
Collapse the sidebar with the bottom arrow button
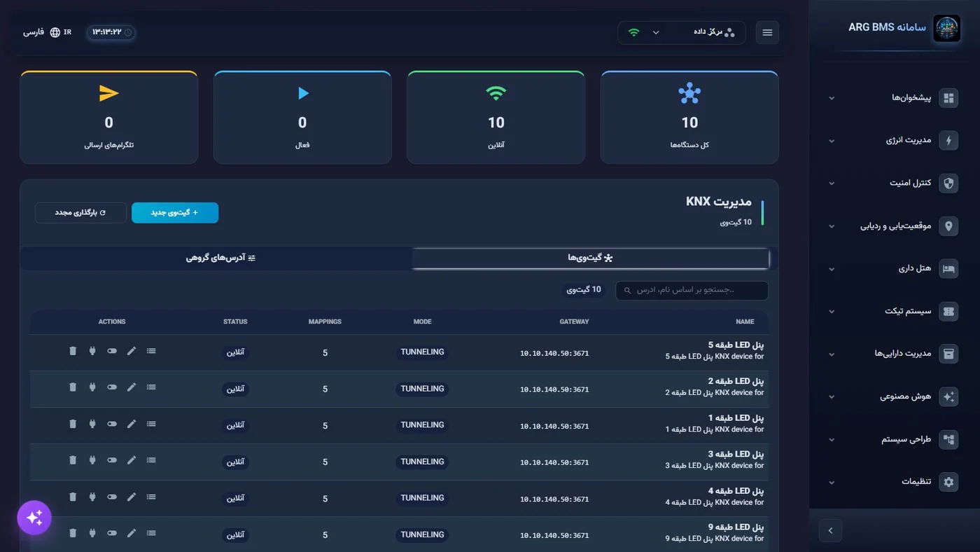click(830, 531)
